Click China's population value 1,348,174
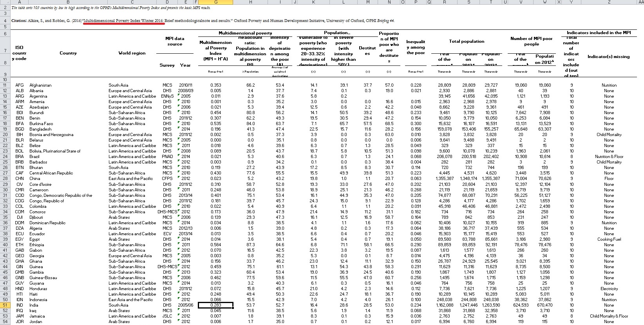The height and width of the screenshot is (325, 644). [469, 178]
